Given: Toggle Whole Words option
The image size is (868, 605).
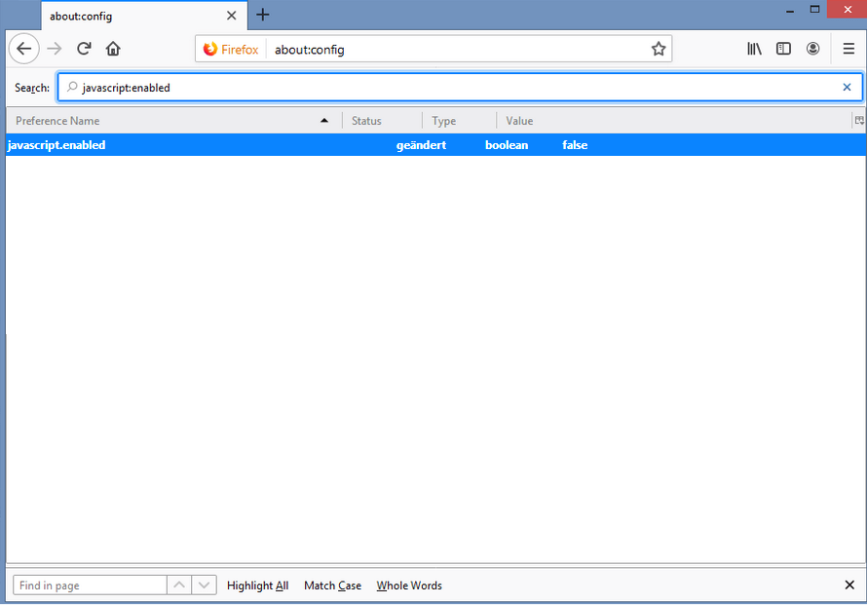Looking at the screenshot, I should [408, 586].
